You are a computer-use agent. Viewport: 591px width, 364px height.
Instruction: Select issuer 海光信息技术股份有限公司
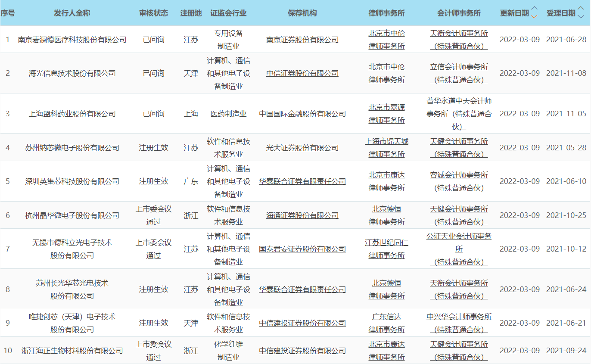coord(72,73)
